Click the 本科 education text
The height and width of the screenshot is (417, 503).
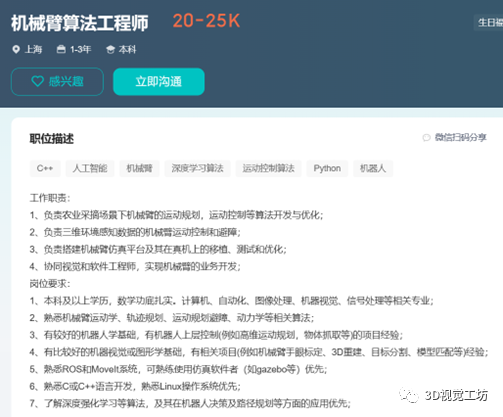pos(127,50)
